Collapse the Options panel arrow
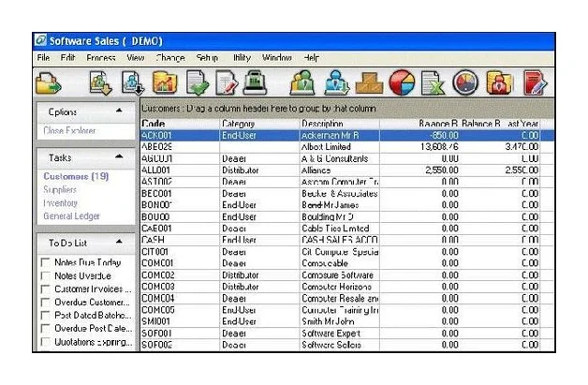 click(119, 111)
